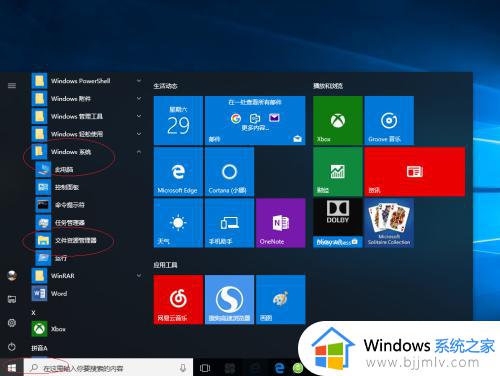Collapse the Windows System folder chevron
This screenshot has width=500, height=376.
click(139, 152)
